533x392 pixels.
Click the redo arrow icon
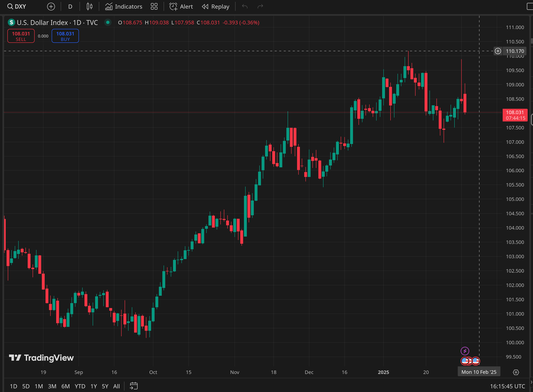pos(260,7)
